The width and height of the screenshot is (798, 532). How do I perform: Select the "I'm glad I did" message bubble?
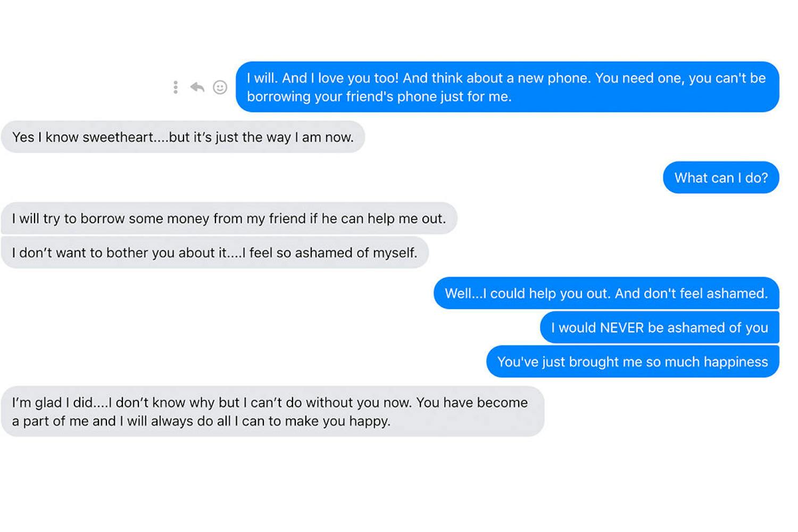click(x=272, y=412)
